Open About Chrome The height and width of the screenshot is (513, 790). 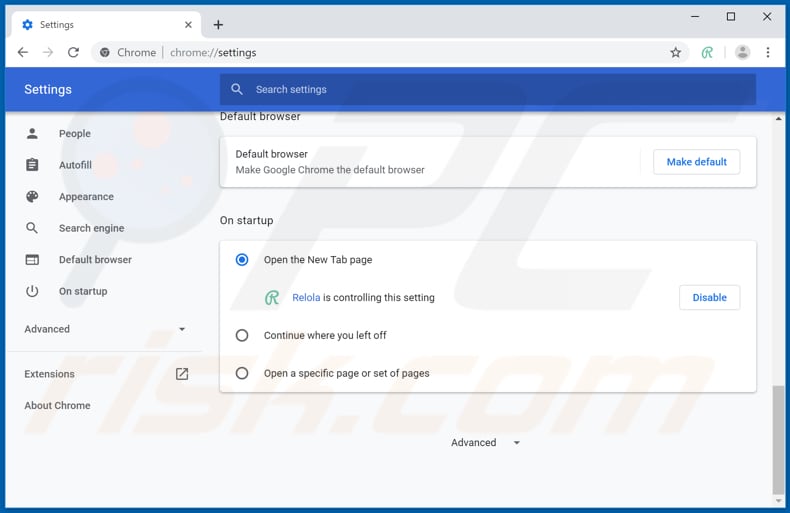click(57, 405)
